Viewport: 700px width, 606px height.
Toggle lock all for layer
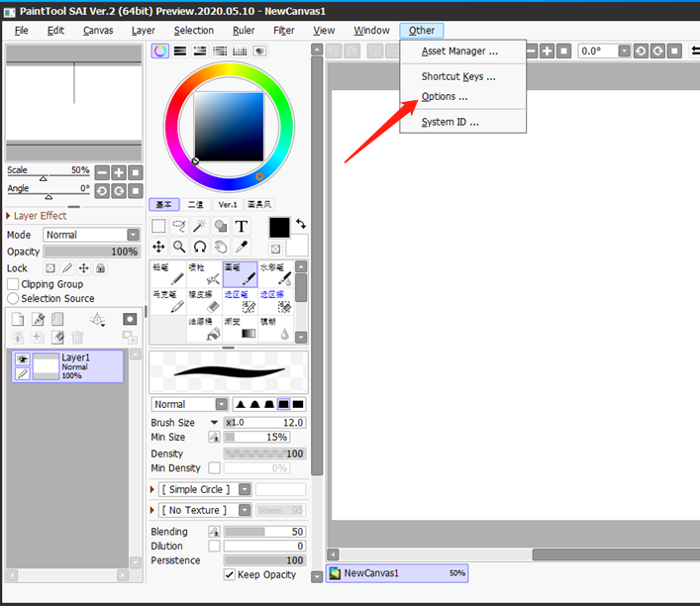point(100,268)
